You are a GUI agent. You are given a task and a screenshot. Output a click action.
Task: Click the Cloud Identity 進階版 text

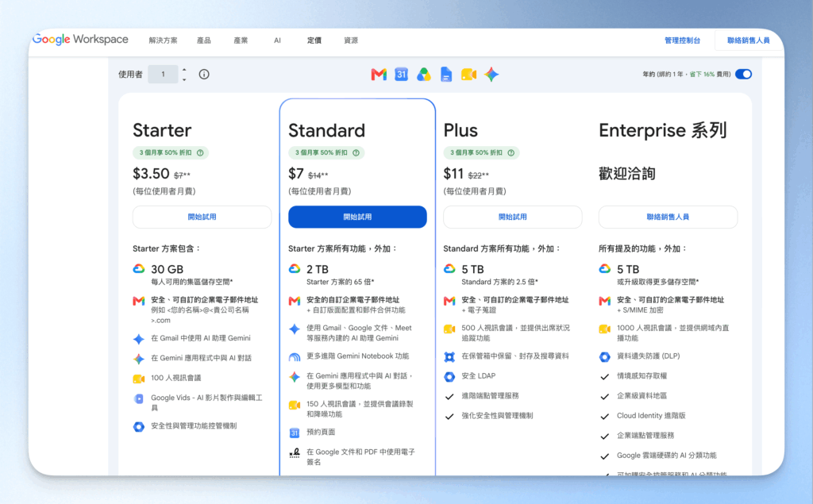[x=651, y=416]
